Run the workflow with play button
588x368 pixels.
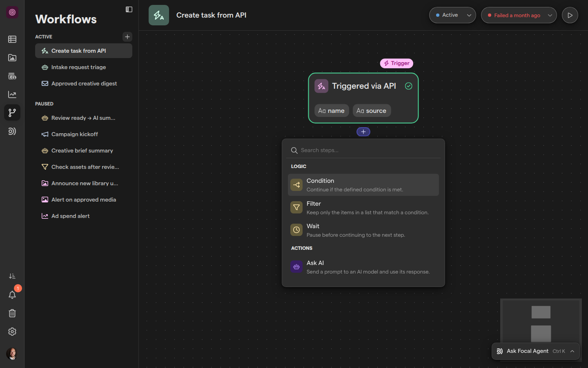pos(570,15)
